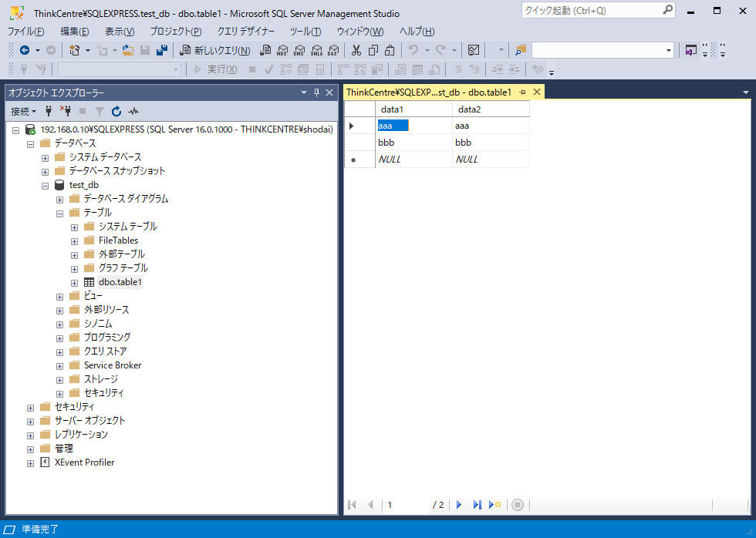Jump to last record in grid navigator
The width and height of the screenshot is (756, 538).
coord(477,505)
